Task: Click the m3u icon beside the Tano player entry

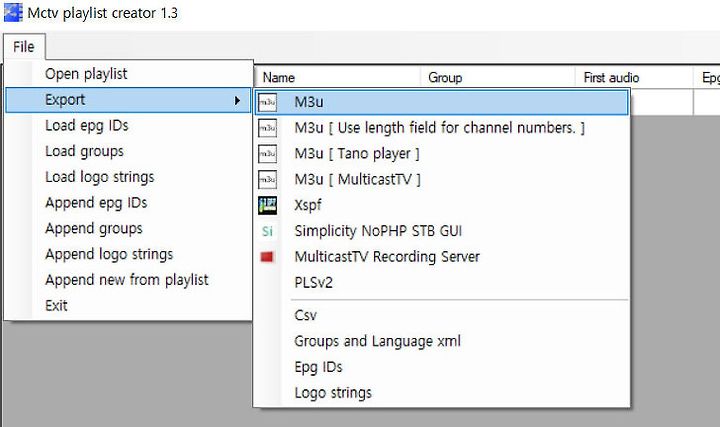Action: [267, 154]
